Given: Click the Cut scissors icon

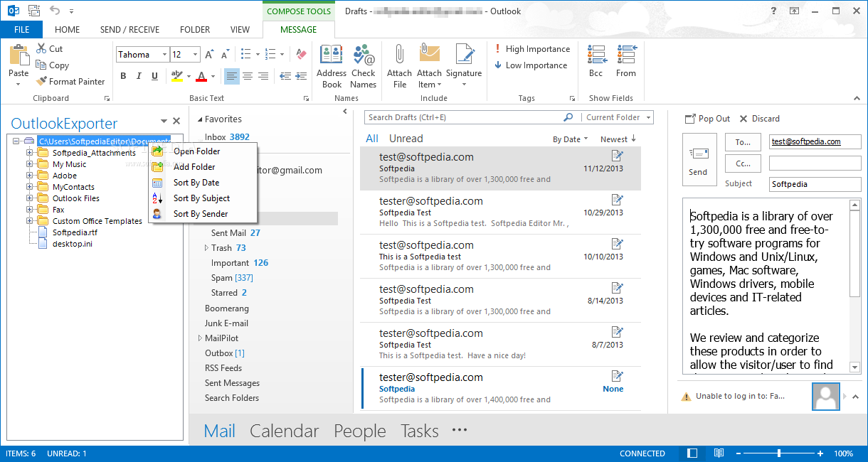Looking at the screenshot, I should click(41, 49).
